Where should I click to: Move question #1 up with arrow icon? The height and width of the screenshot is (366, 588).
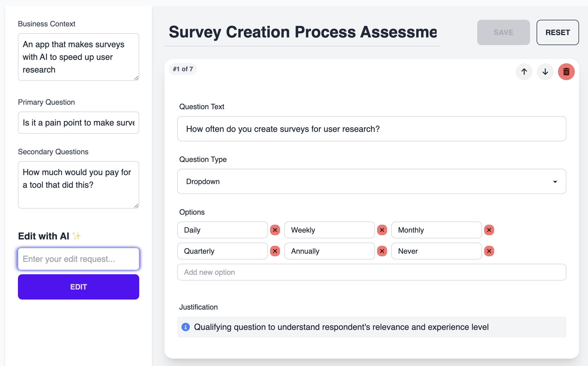tap(524, 72)
